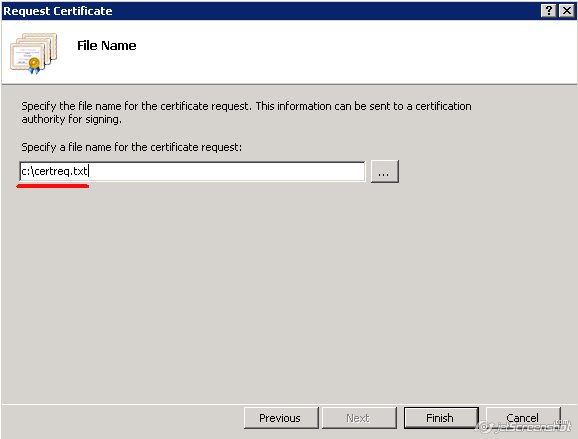
Task: Click the 'Specify a file name' label
Action: [132, 147]
